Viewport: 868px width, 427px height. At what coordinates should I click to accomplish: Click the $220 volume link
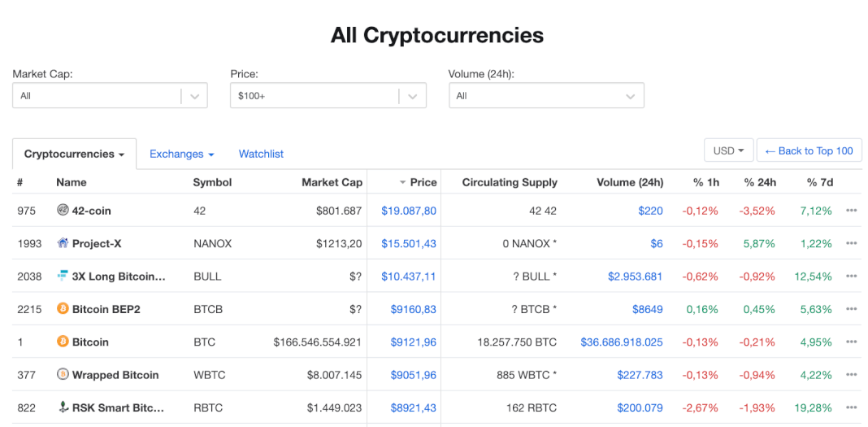(652, 211)
